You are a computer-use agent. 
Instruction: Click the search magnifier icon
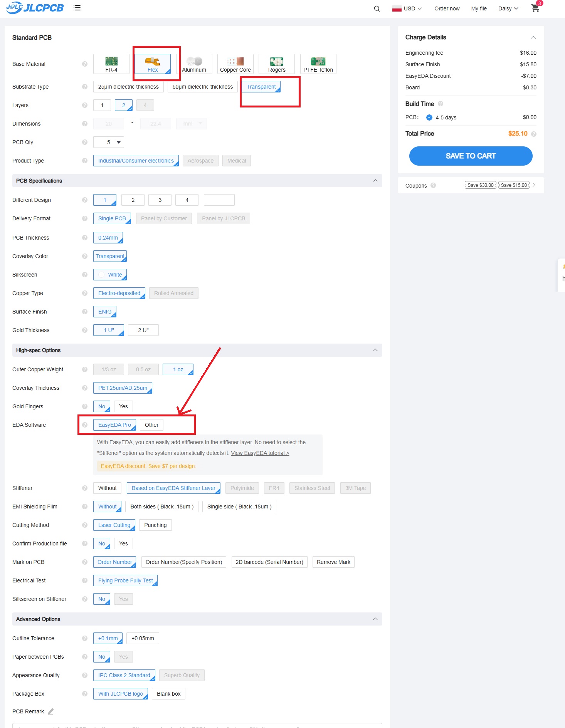tap(377, 8)
